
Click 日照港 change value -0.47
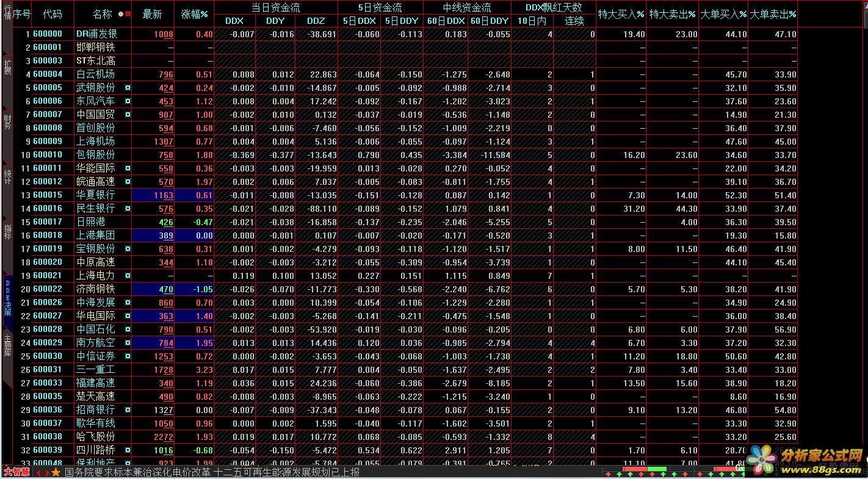tap(203, 222)
